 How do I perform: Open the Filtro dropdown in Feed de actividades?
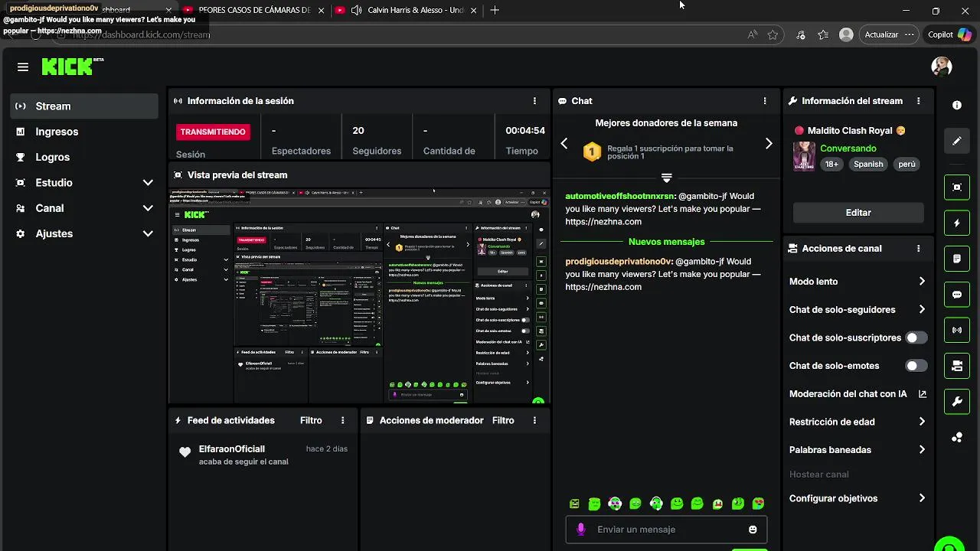tap(311, 420)
